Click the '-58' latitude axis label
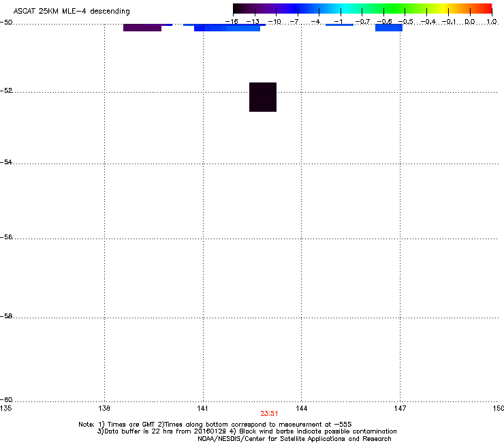This screenshot has height=443, width=504. [x=6, y=316]
